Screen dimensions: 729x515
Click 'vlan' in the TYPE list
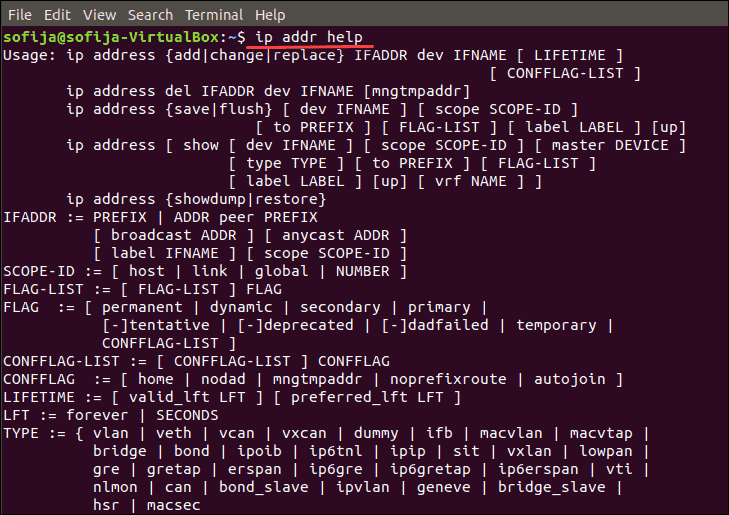[111, 433]
